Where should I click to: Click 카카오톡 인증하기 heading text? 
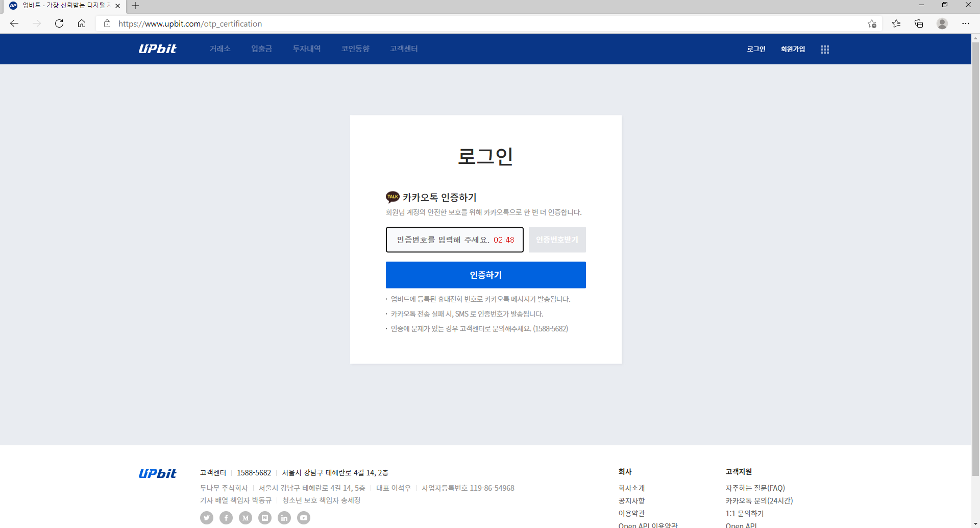point(439,198)
